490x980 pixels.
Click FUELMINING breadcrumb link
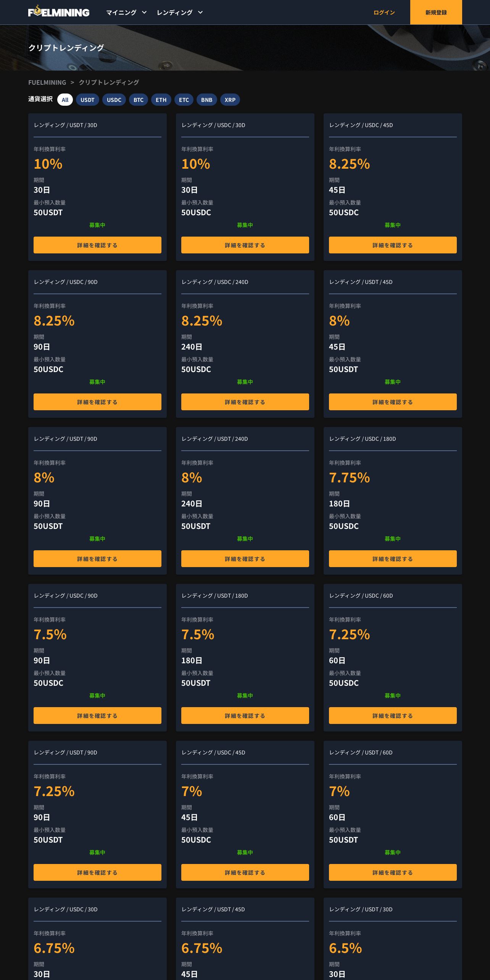(x=47, y=82)
